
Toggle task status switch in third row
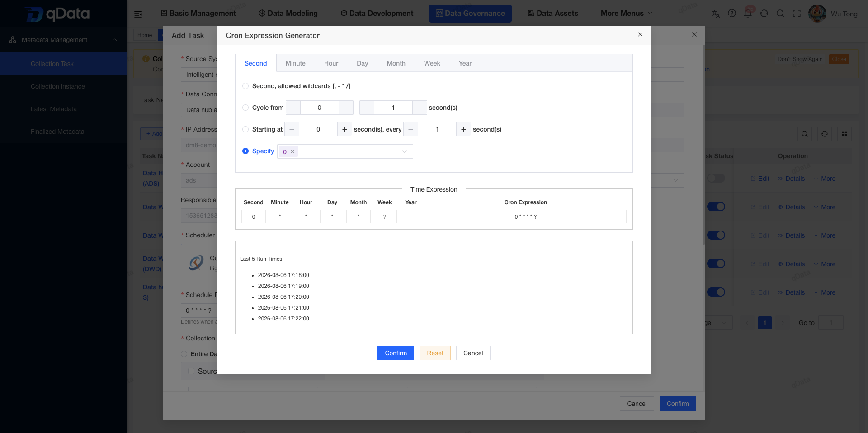pos(716,235)
